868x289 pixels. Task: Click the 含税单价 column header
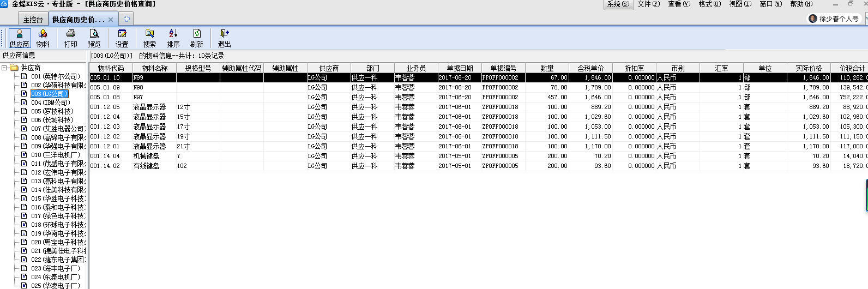click(591, 68)
